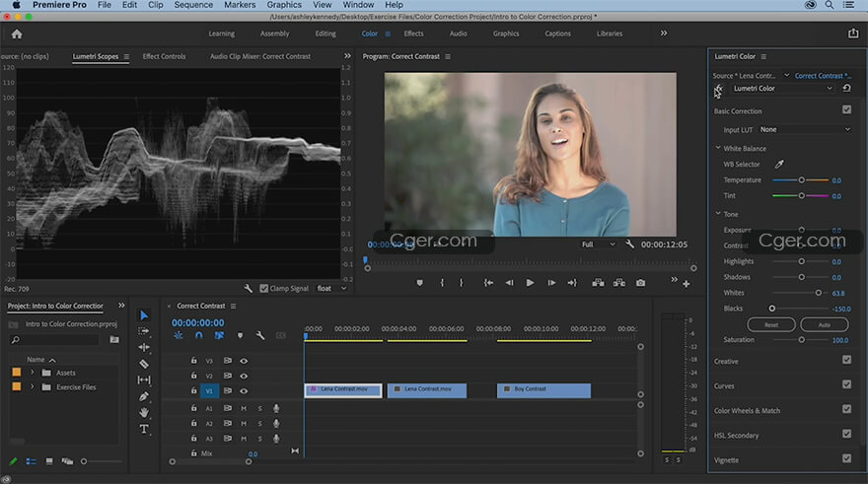The image size is (868, 484).
Task: Open Lumetri Color effect dropdown
Action: [x=782, y=89]
